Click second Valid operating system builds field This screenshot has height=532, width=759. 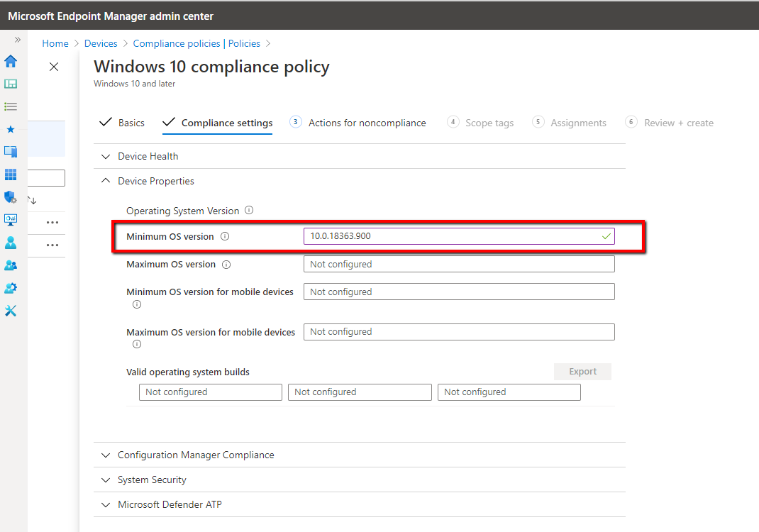(x=360, y=392)
